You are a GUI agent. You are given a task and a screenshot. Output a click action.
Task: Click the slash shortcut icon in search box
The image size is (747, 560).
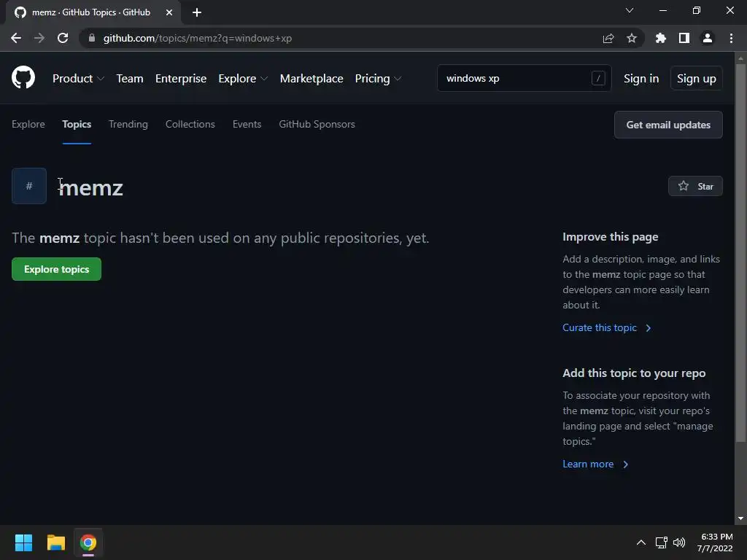click(x=598, y=78)
